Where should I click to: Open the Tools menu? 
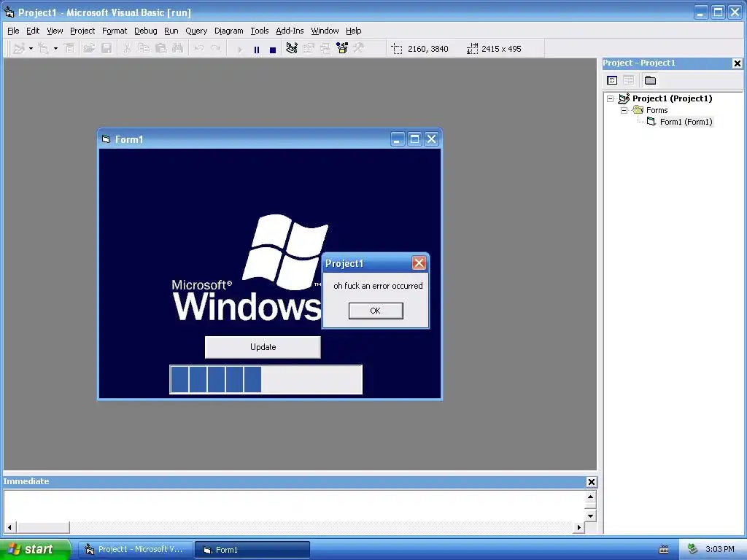click(260, 31)
